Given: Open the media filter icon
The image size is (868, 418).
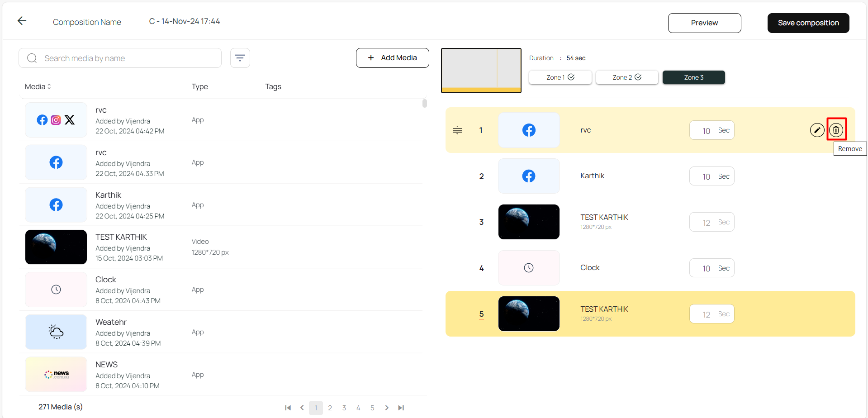Looking at the screenshot, I should point(240,58).
